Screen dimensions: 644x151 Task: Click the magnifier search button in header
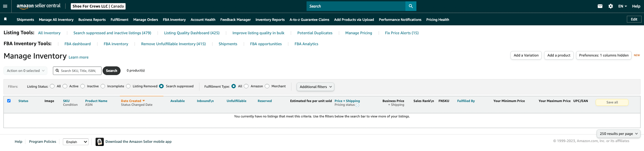[x=411, y=6]
